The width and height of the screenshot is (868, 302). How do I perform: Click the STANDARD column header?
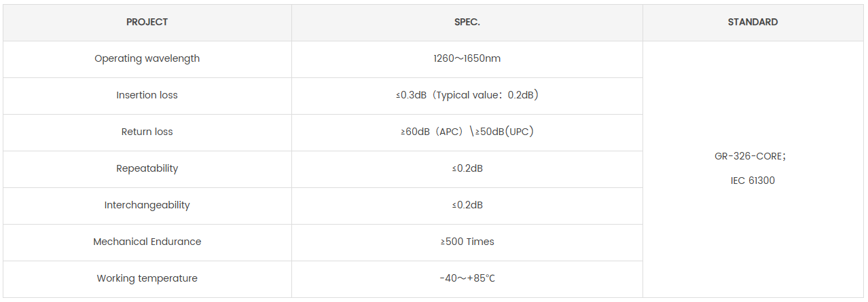tap(753, 22)
